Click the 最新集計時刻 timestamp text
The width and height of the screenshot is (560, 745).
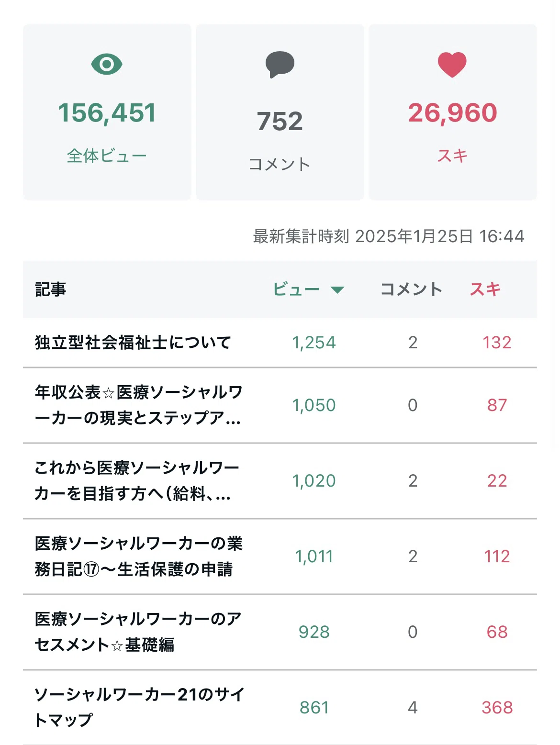pyautogui.click(x=389, y=236)
